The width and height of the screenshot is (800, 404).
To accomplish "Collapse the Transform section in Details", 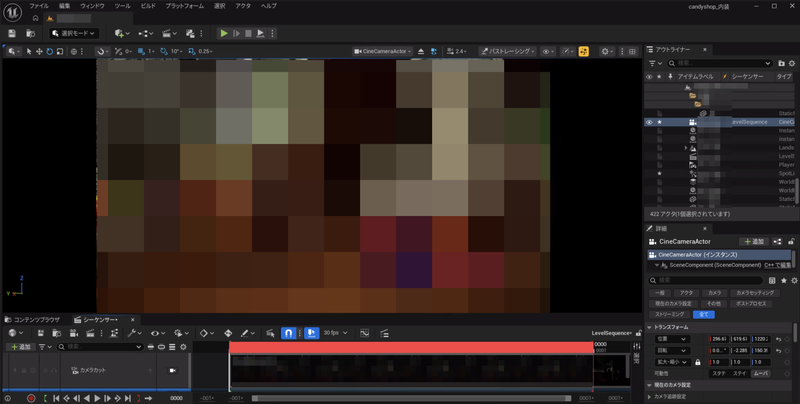I will click(x=650, y=326).
